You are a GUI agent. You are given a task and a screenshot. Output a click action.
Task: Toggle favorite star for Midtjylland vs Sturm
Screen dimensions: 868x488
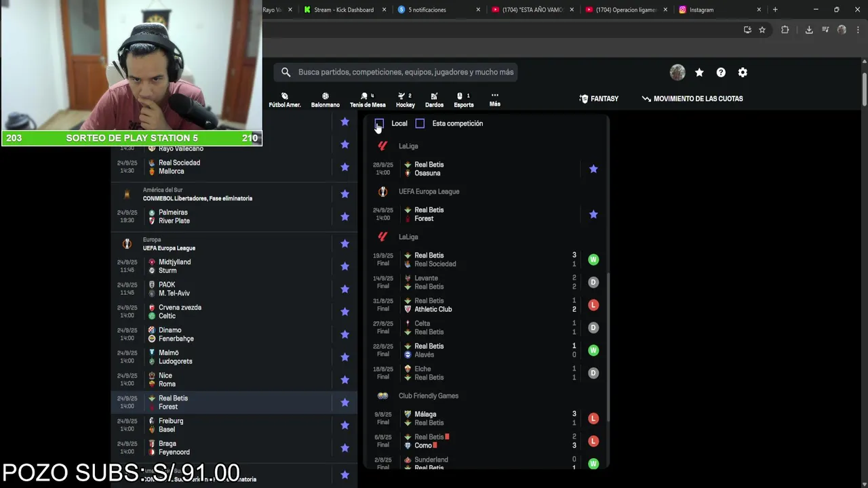coord(344,266)
